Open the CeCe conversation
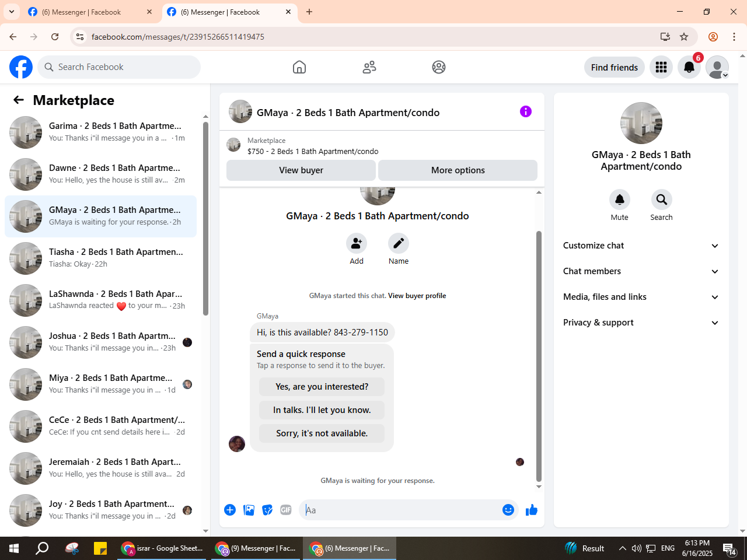This screenshot has height=560, width=747. (x=100, y=426)
